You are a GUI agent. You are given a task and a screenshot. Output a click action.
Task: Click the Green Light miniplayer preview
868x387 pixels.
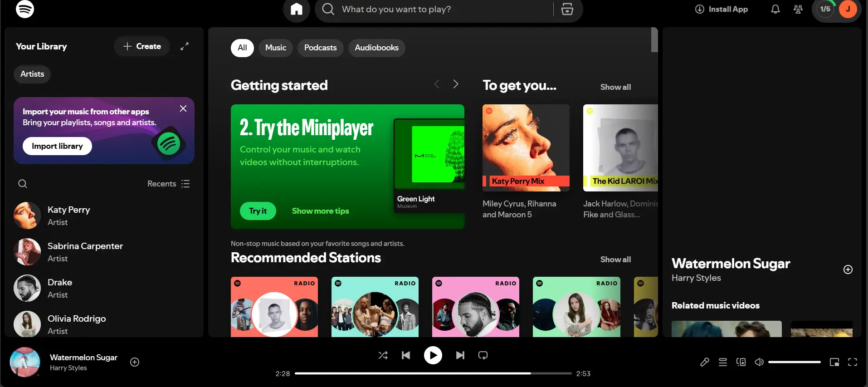click(429, 166)
